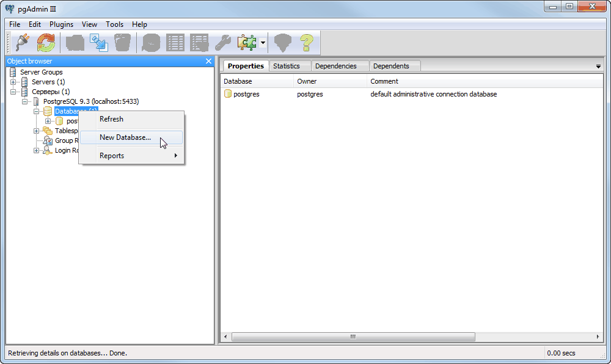Open the Tools menu in the menu bar

tap(114, 24)
